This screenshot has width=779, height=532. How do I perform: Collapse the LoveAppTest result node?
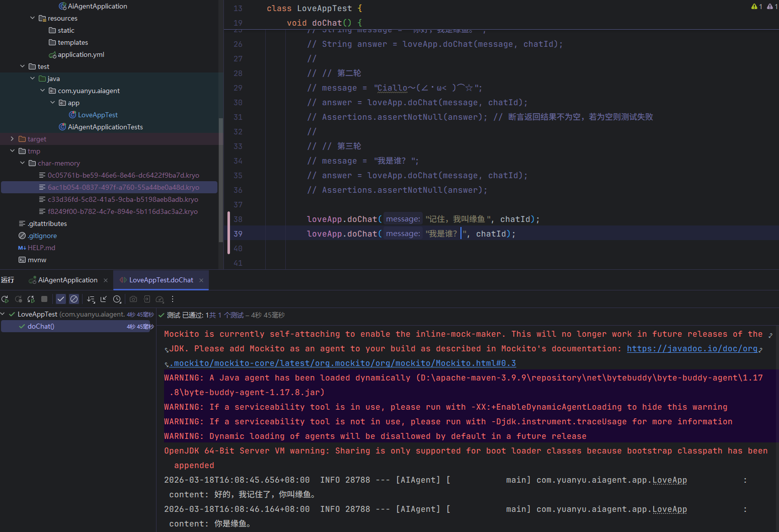(x=3, y=314)
